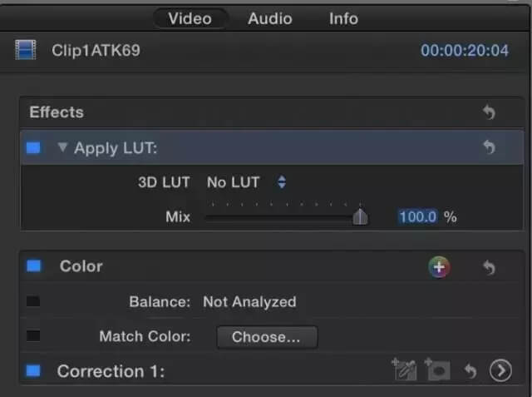This screenshot has height=397, width=532.
Task: Collapse the Apply LUT disclosure triangle
Action: (62, 148)
